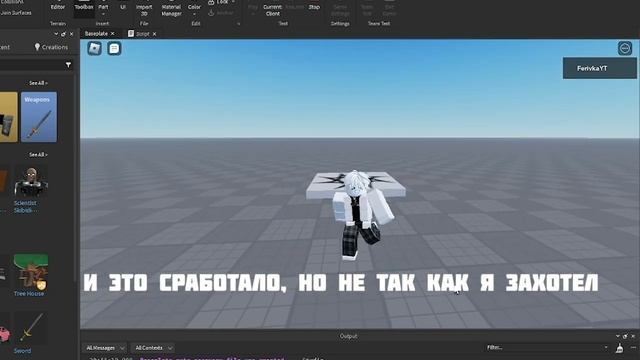This screenshot has height=360, width=640.
Task: Switch to the Baseplate tab
Action: (96, 33)
